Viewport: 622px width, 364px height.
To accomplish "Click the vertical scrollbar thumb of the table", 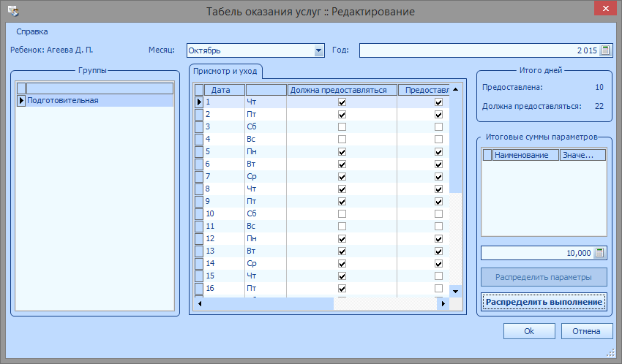I will [x=455, y=144].
